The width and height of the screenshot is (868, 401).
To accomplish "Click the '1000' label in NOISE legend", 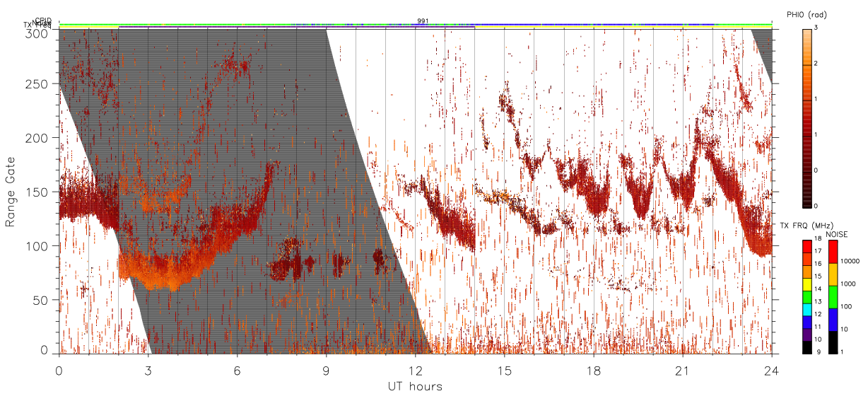I will tap(850, 284).
